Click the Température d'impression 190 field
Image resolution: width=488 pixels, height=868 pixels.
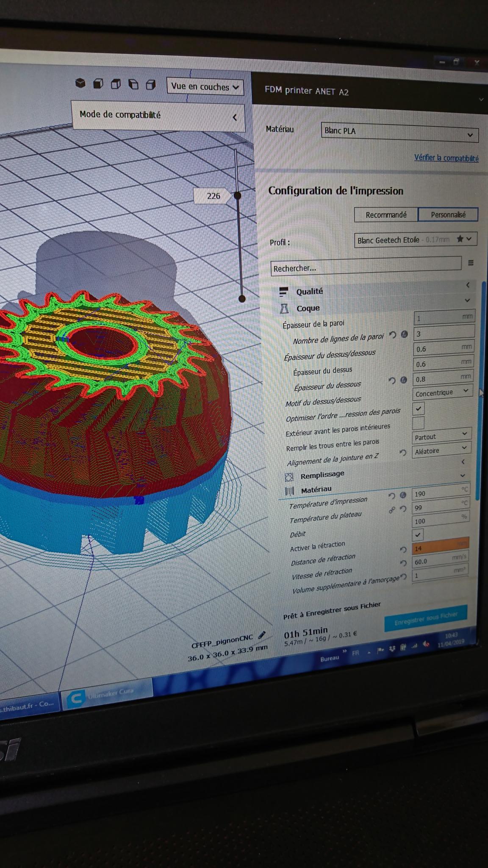tap(441, 492)
